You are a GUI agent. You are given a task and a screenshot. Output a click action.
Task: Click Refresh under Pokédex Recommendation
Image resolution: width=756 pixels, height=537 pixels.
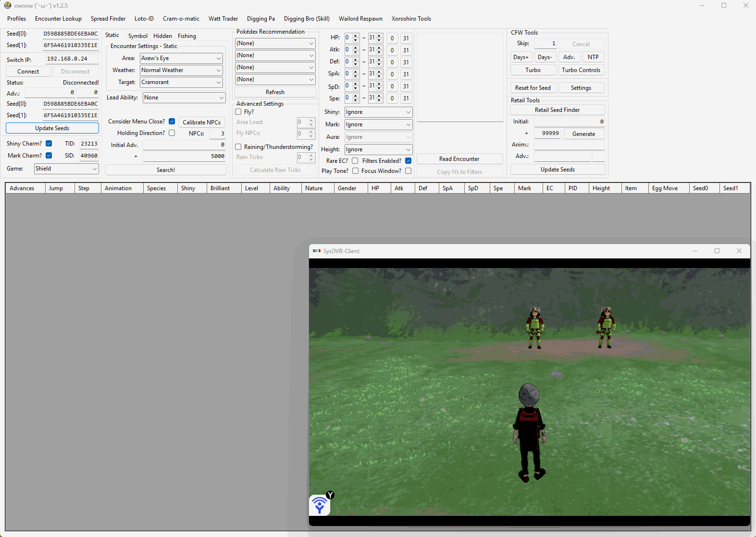coord(275,92)
